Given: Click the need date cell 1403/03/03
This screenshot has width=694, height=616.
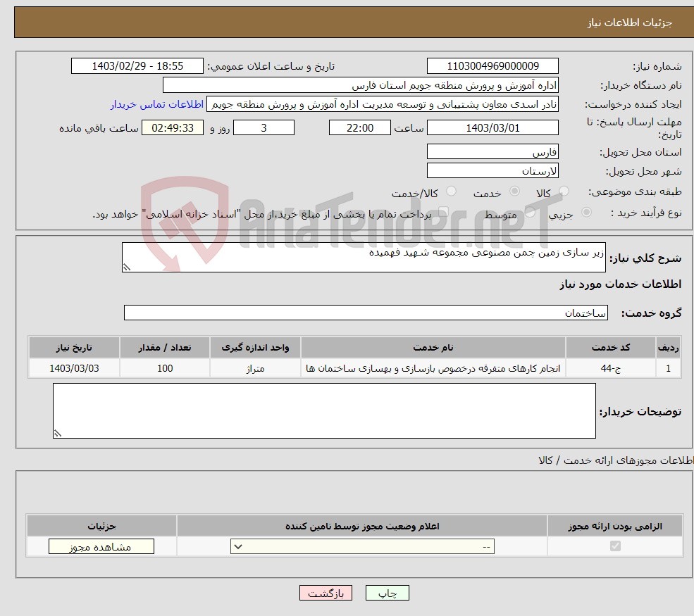Looking at the screenshot, I should click(75, 368).
